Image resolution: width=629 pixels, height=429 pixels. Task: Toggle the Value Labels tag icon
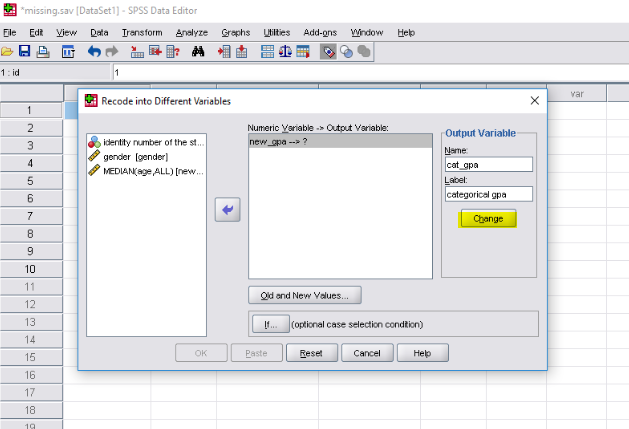coord(329,52)
